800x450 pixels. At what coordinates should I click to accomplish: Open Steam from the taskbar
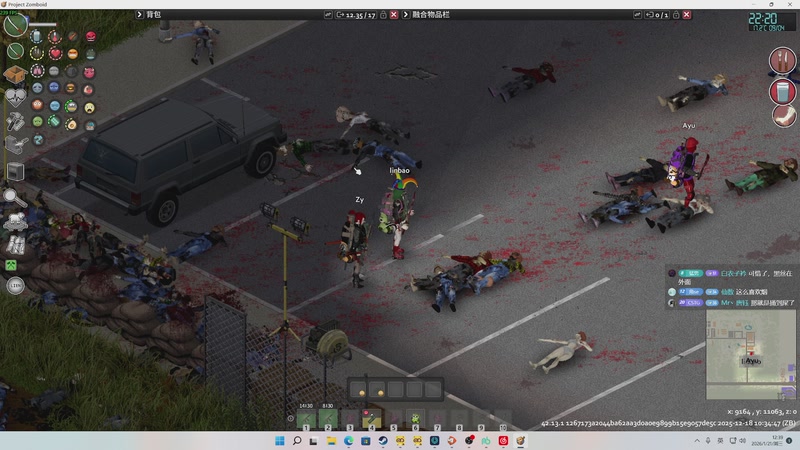coord(383,441)
